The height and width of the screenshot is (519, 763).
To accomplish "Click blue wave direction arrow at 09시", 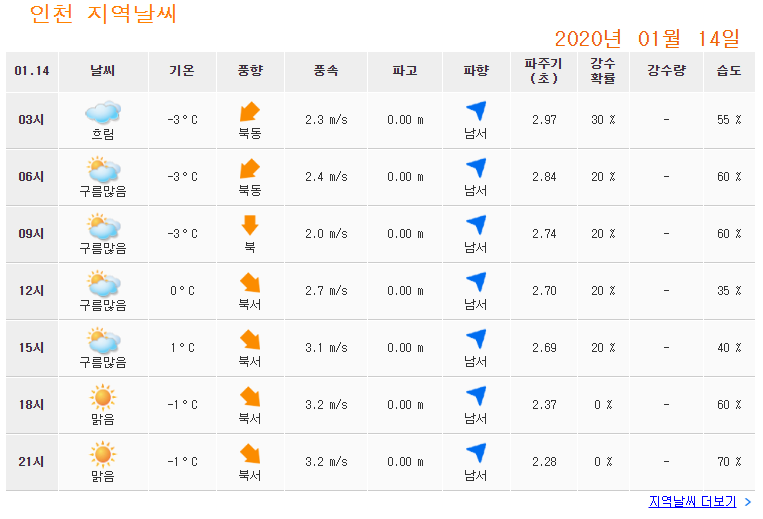I will tap(476, 225).
